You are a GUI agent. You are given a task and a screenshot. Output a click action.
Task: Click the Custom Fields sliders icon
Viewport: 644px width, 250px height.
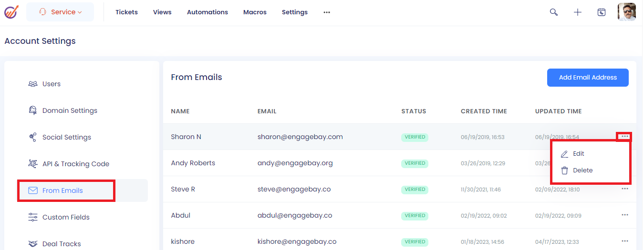[x=33, y=217]
